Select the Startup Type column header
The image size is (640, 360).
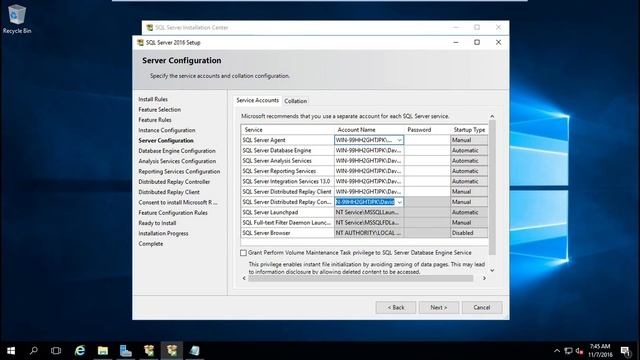tap(469, 130)
